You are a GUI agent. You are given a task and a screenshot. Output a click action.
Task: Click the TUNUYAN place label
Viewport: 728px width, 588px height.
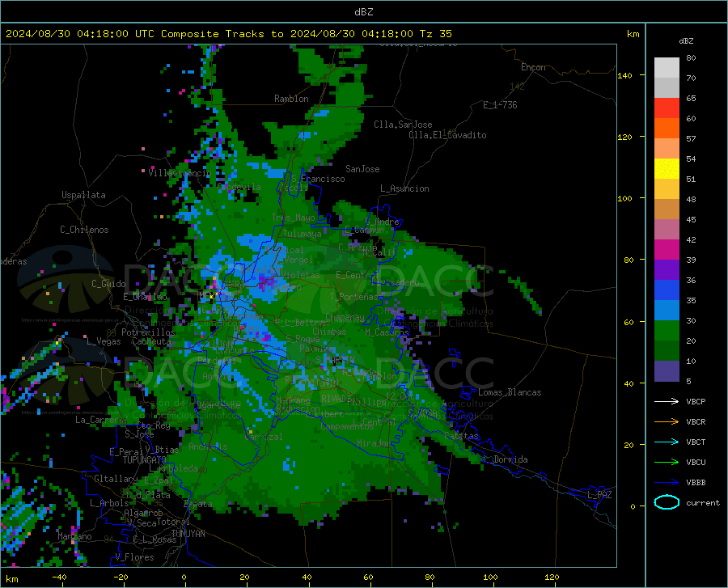[x=188, y=534]
